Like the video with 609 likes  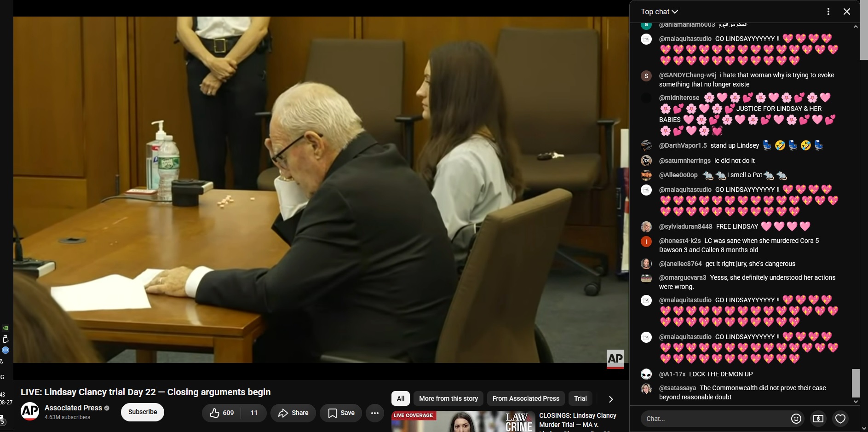(x=222, y=413)
